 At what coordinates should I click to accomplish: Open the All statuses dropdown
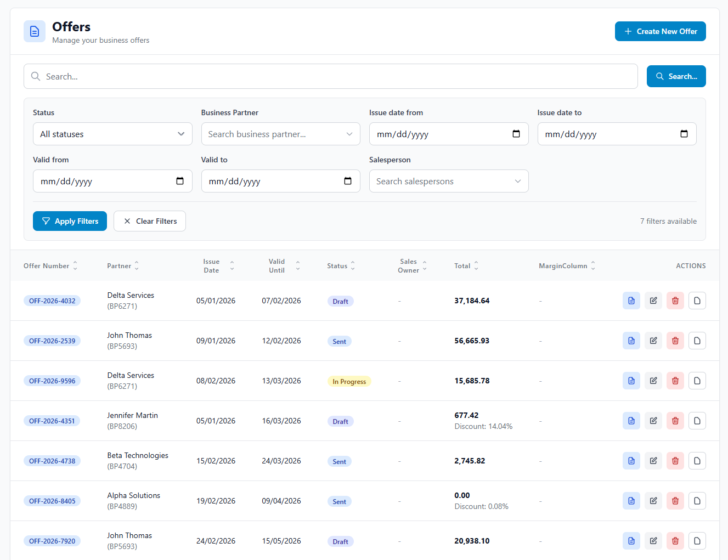112,133
